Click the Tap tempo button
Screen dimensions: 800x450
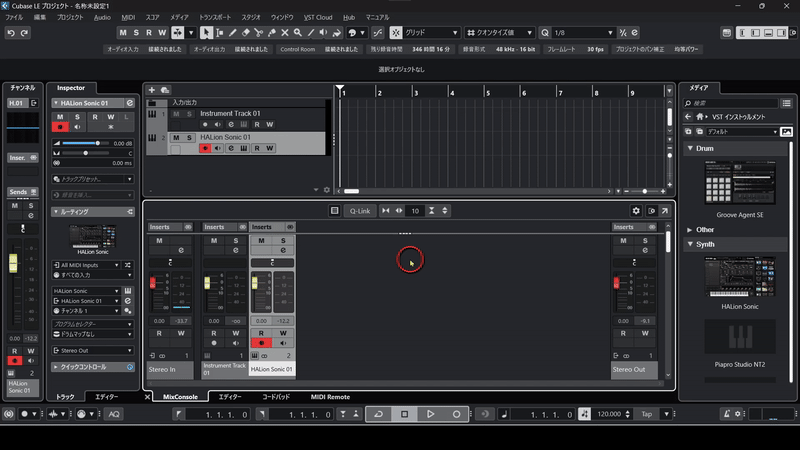pyautogui.click(x=646, y=414)
